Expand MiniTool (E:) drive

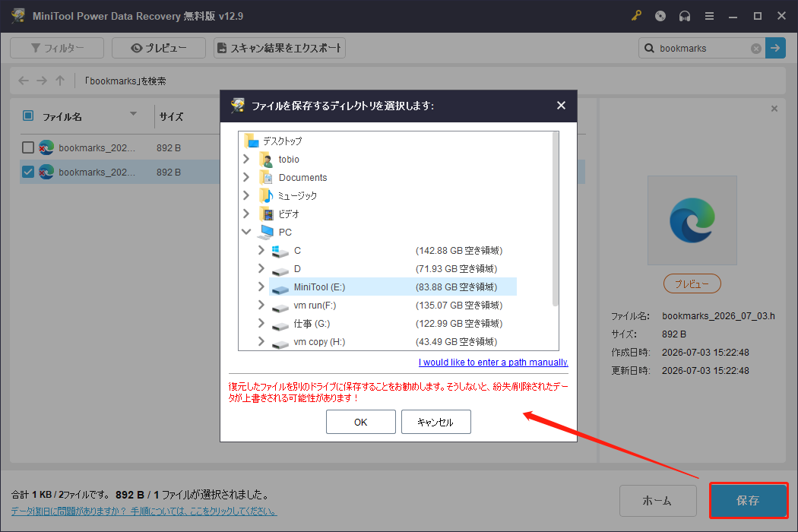pos(261,287)
